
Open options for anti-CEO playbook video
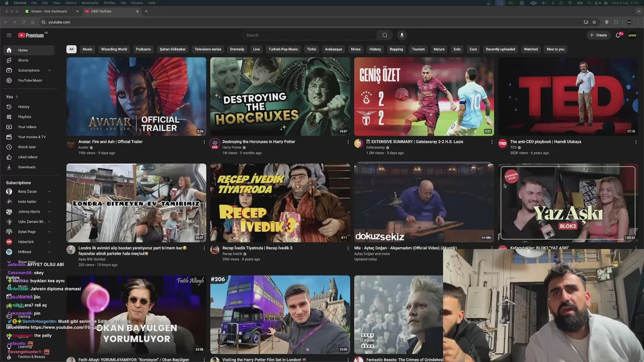[635, 142]
